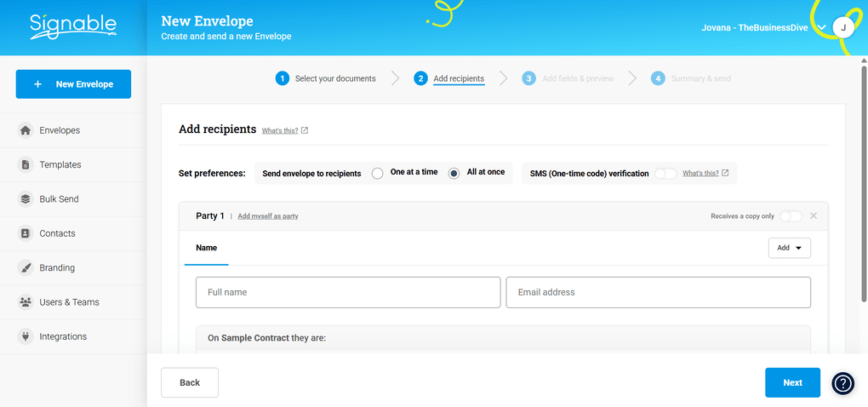This screenshot has height=407, width=868.
Task: Click the J user avatar
Action: (x=843, y=27)
